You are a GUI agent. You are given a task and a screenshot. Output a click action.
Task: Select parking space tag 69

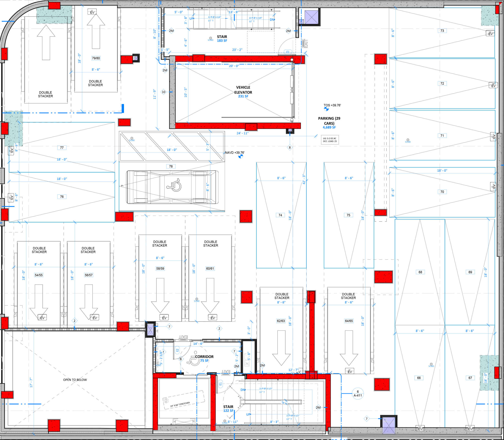tap(470, 272)
